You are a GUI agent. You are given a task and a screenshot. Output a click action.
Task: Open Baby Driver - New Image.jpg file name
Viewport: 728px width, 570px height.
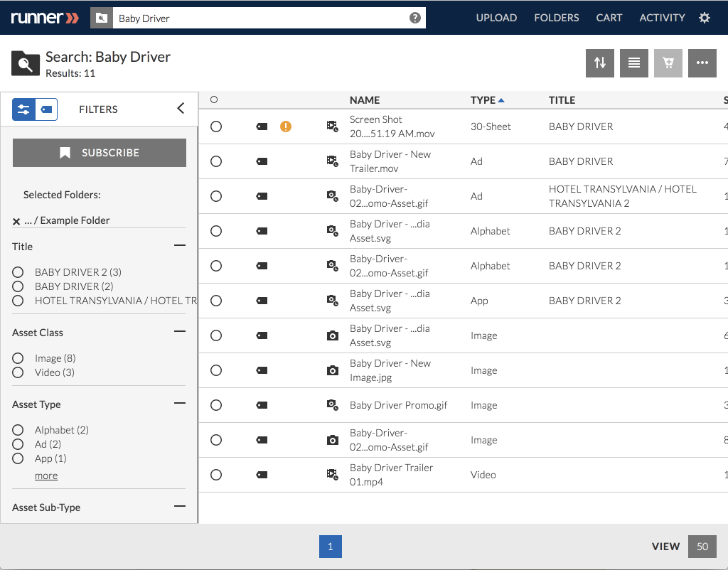[x=390, y=370]
